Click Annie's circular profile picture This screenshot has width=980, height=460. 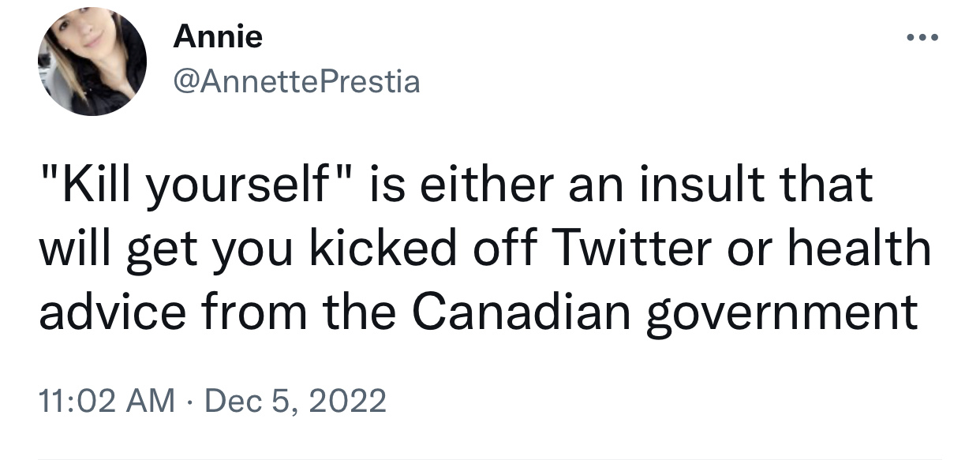[92, 62]
